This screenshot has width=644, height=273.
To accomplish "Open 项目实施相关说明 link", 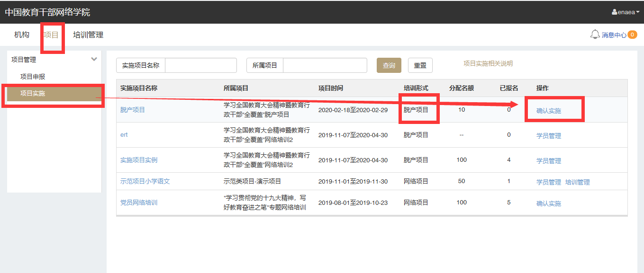I will click(x=488, y=63).
